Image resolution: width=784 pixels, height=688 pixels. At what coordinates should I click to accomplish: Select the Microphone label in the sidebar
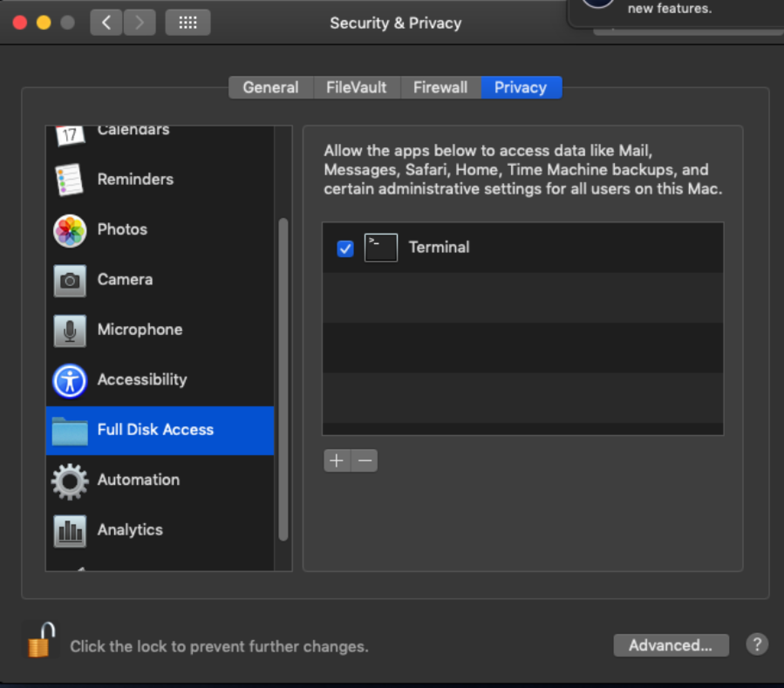[x=140, y=330]
